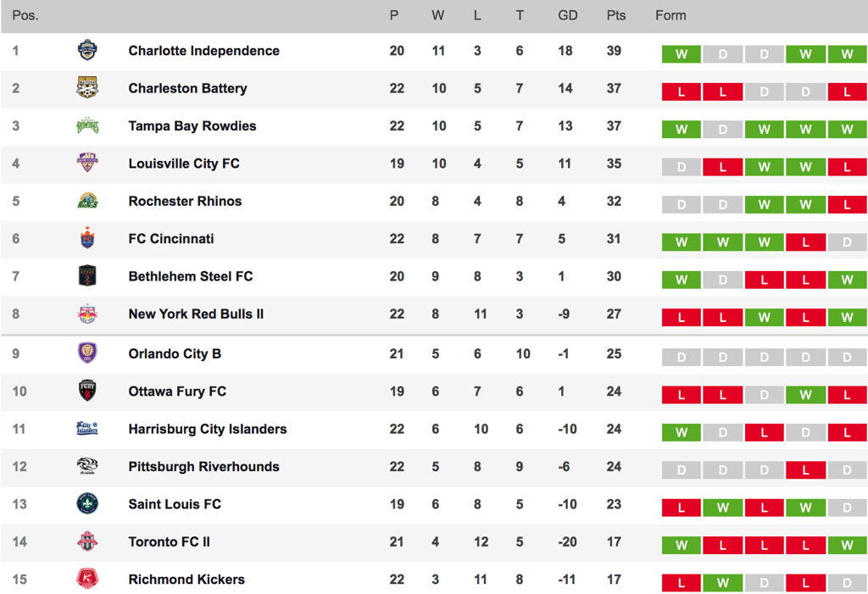Viewport: 868px width, 594px height.
Task: Click the Charlotte Independence team crest
Action: pyautogui.click(x=87, y=50)
